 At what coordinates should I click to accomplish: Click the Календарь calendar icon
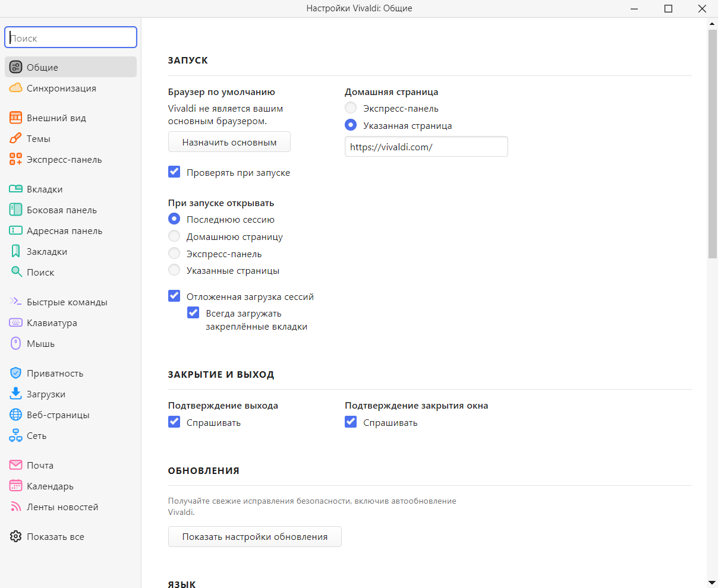16,486
